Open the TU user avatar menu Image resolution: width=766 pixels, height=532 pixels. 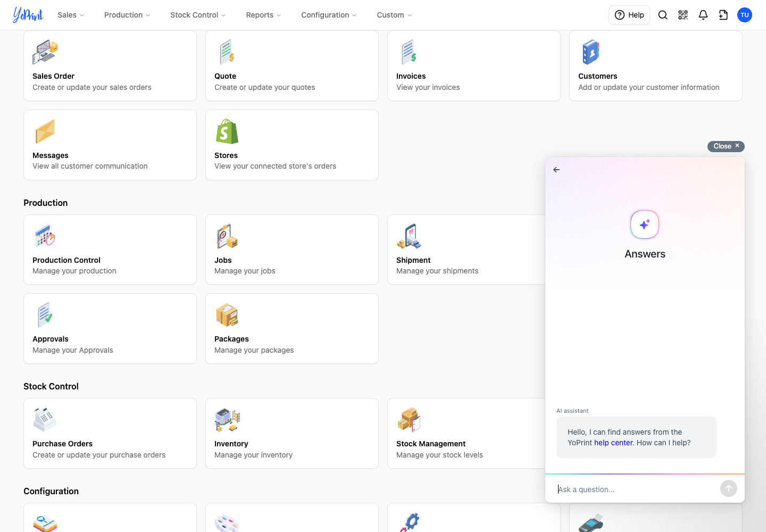pos(745,15)
